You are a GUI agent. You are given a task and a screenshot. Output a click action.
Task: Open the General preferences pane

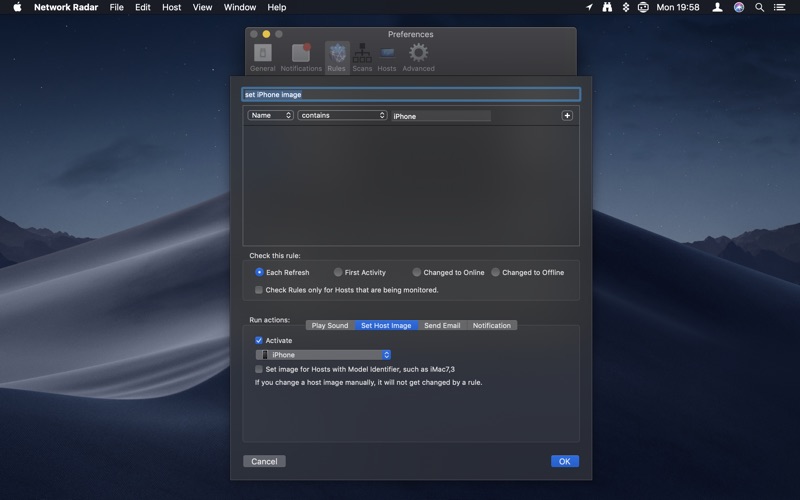click(262, 56)
